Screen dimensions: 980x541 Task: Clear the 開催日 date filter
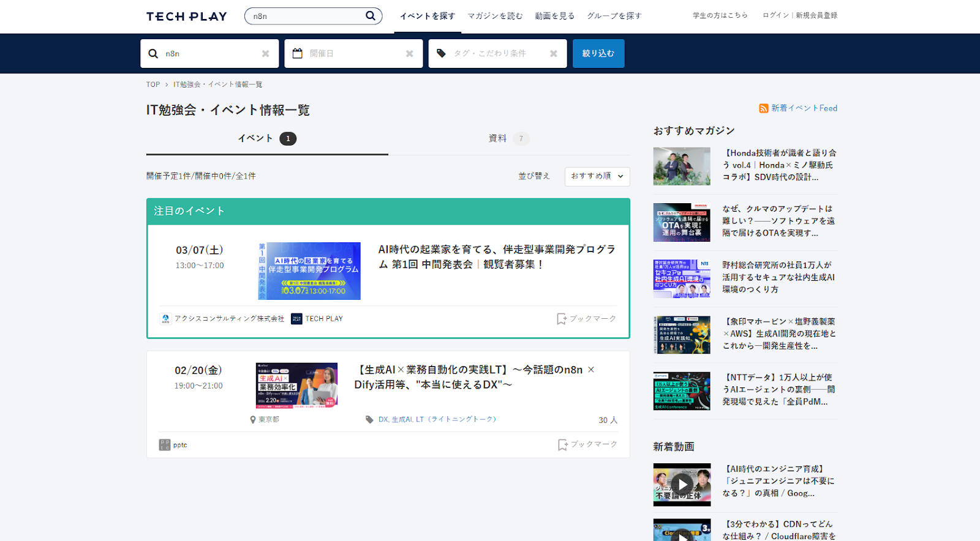(x=409, y=54)
